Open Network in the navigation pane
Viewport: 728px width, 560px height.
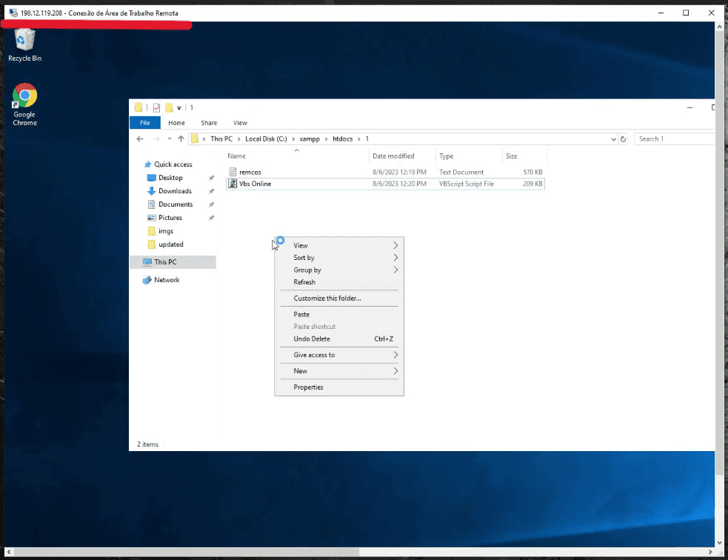coord(167,280)
